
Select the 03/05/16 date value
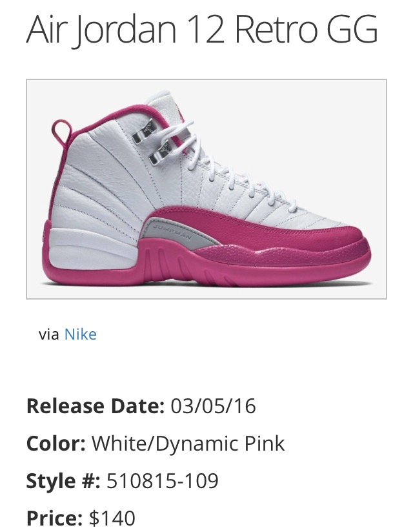pos(214,406)
